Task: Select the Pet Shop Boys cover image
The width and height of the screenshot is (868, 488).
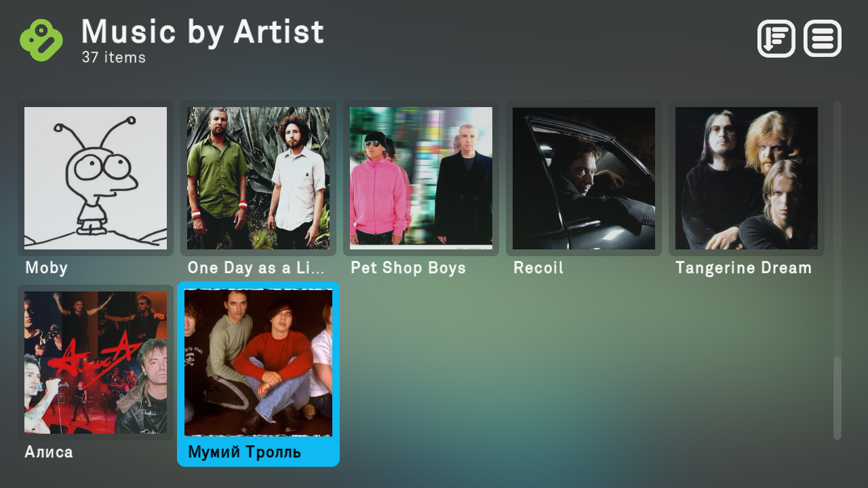Action: pyautogui.click(x=421, y=178)
